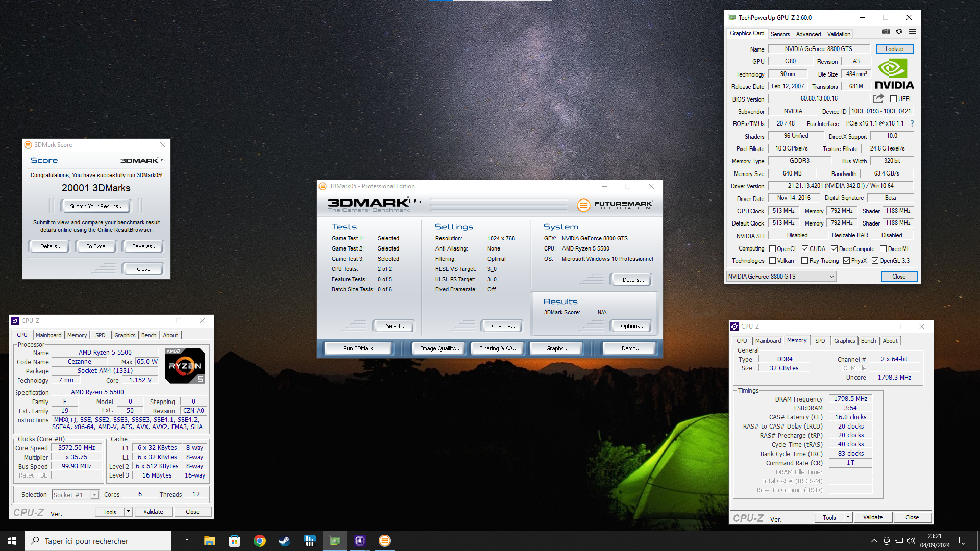The height and width of the screenshot is (551, 980).
Task: Click Validate in the left CPU-Z window
Action: click(153, 512)
